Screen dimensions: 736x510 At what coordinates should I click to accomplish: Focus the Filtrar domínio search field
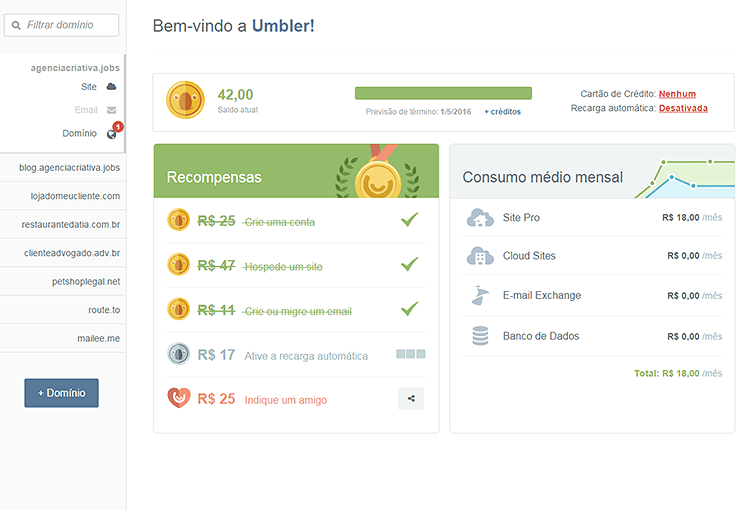(61, 25)
